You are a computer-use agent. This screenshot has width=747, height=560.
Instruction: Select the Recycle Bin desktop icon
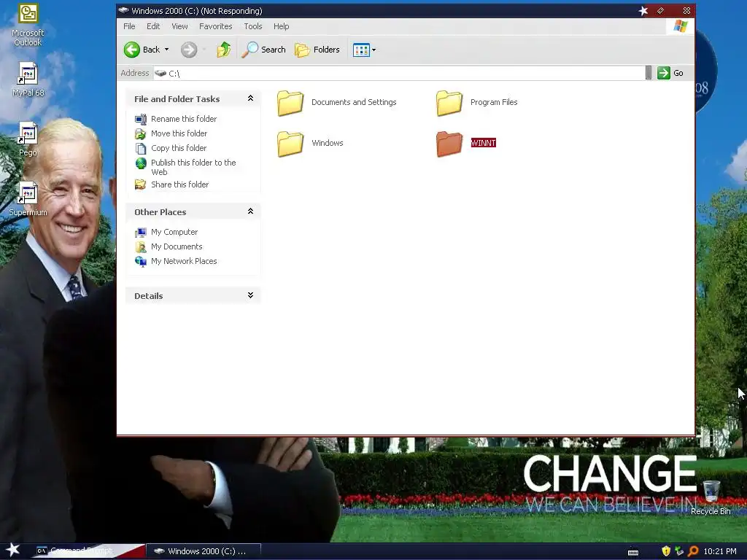click(711, 497)
